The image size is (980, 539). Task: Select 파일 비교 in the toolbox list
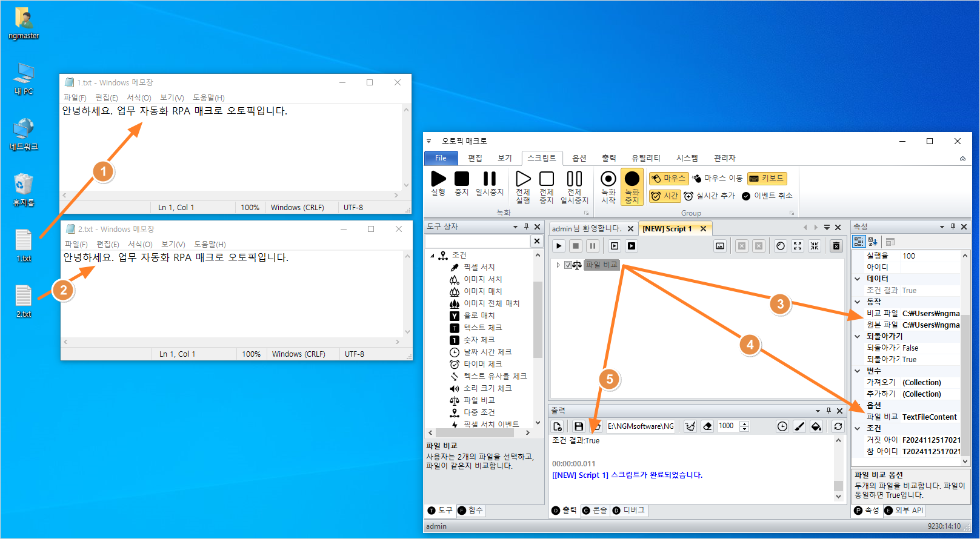(479, 400)
